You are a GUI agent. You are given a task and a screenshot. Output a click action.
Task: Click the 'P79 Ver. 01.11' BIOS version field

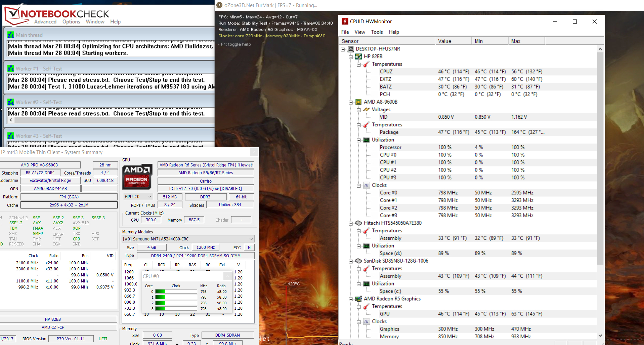point(71,339)
